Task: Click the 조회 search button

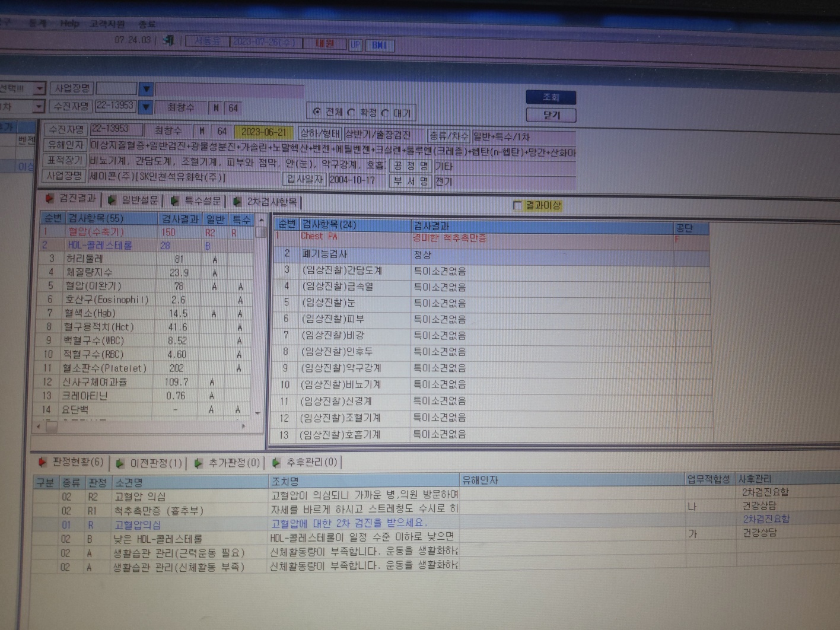Action: coord(551,97)
